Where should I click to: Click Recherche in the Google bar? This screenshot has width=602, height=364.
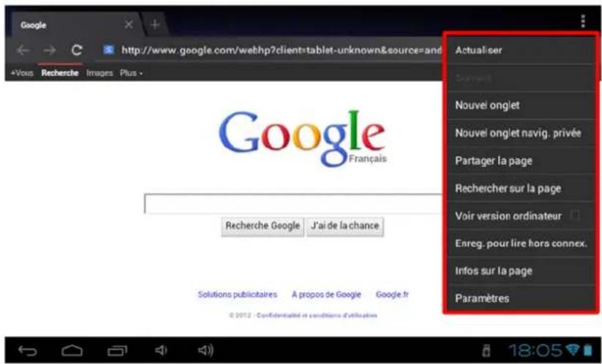click(60, 73)
